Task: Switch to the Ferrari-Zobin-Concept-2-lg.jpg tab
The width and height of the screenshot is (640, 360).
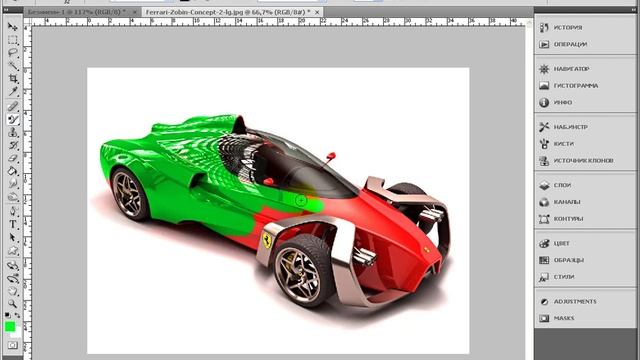Action: pos(228,12)
